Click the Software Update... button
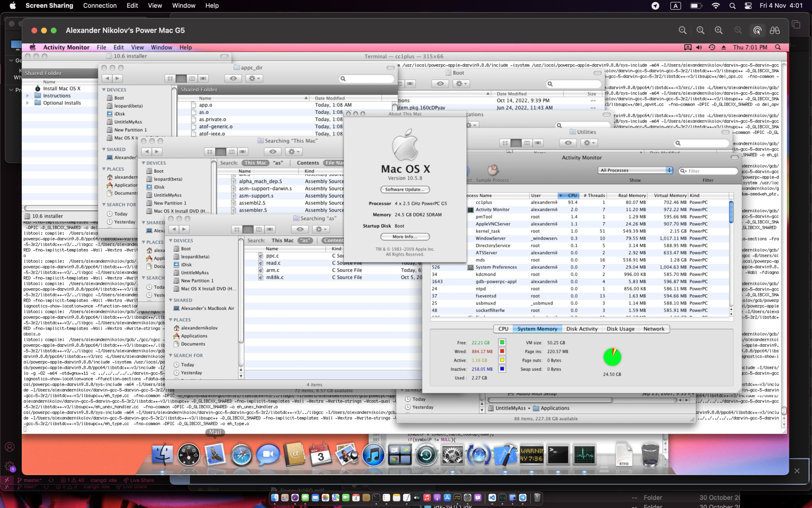 click(x=404, y=189)
